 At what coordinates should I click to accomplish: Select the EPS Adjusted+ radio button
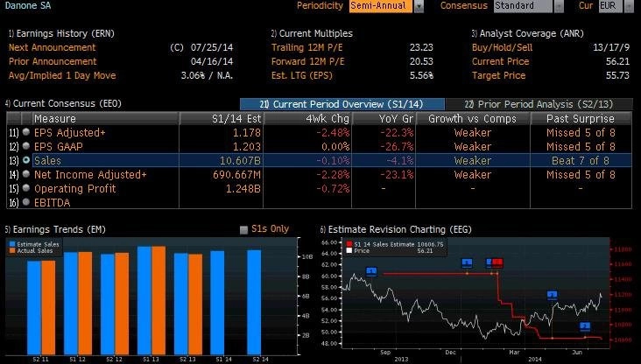click(x=26, y=132)
